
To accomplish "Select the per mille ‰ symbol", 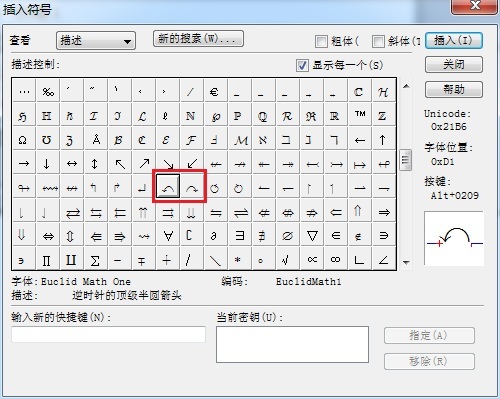I will click(48, 91).
